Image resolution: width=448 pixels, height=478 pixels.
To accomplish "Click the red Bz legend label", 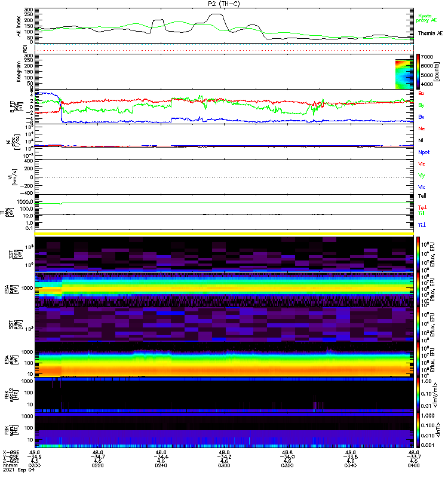I will [421, 93].
